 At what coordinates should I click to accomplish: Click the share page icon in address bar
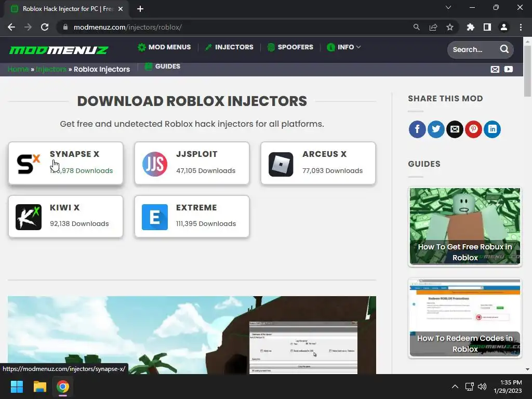[x=433, y=27]
